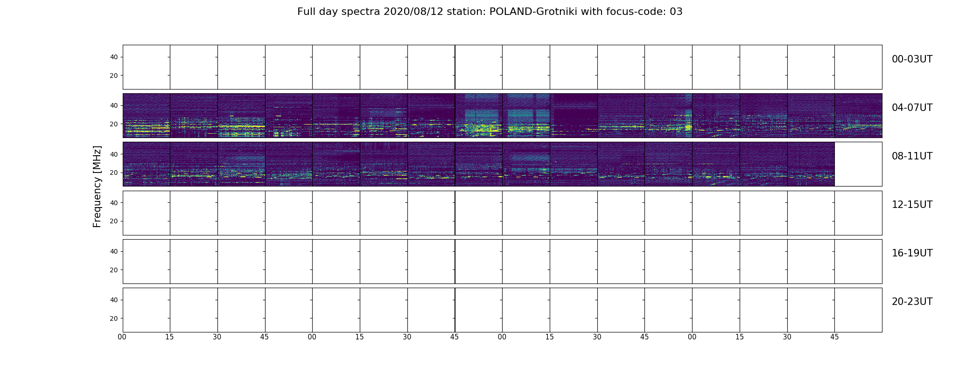Select the "16-19UT" row label

912,253
